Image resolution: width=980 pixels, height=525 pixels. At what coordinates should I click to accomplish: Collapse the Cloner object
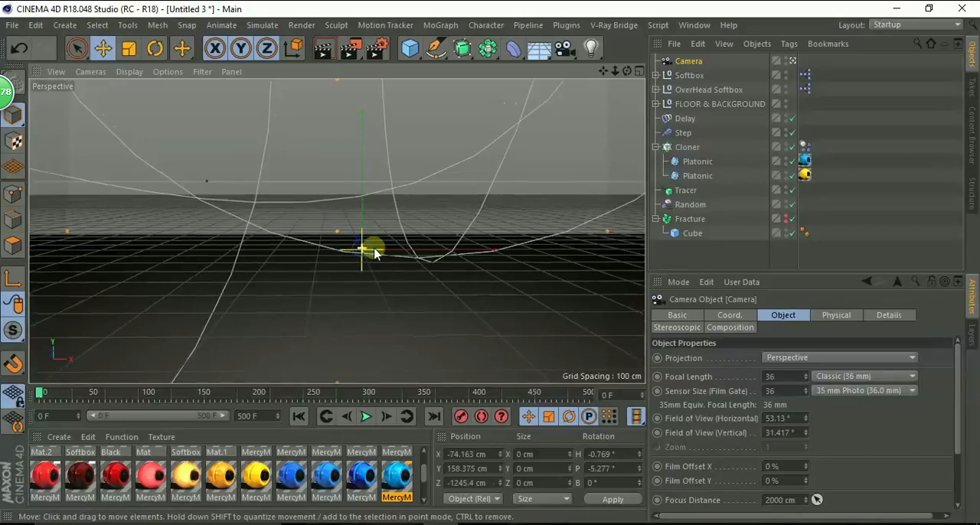pos(656,147)
